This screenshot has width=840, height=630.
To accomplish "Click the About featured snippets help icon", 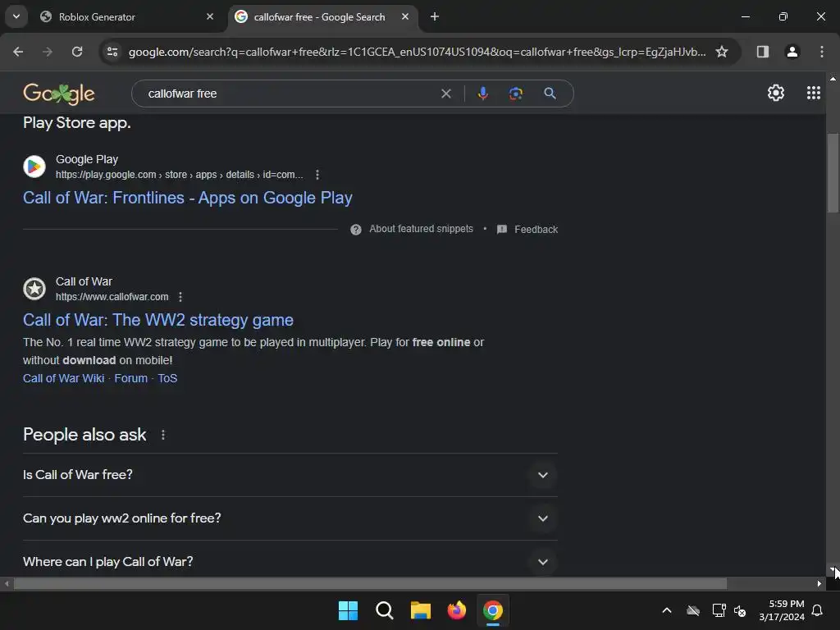I will [356, 230].
